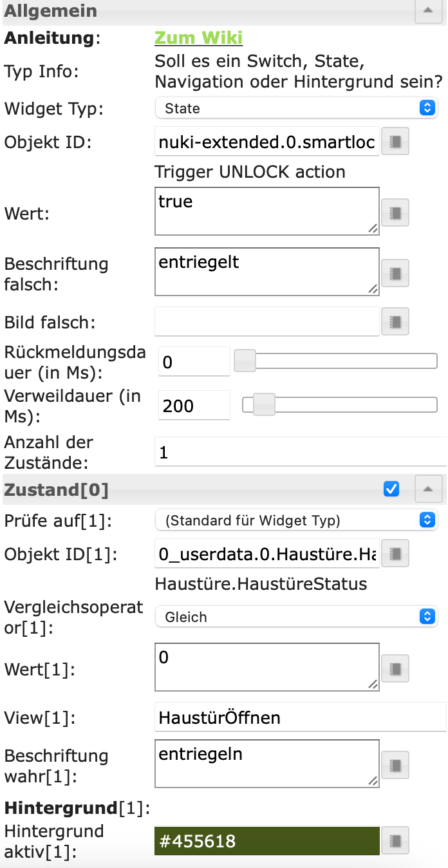Click the Hintergrund aktiv[1] color field #455618
This screenshot has height=868, width=448.
[266, 841]
